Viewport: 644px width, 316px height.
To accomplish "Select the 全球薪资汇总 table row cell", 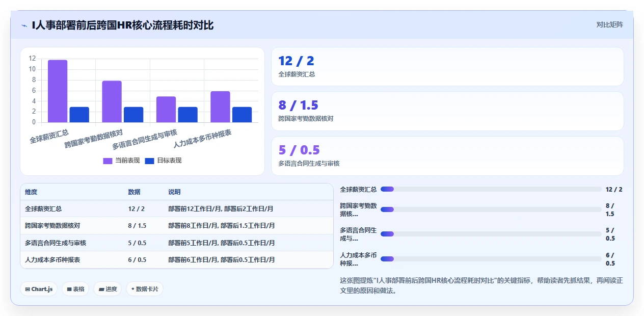I will pyautogui.click(x=43, y=209).
